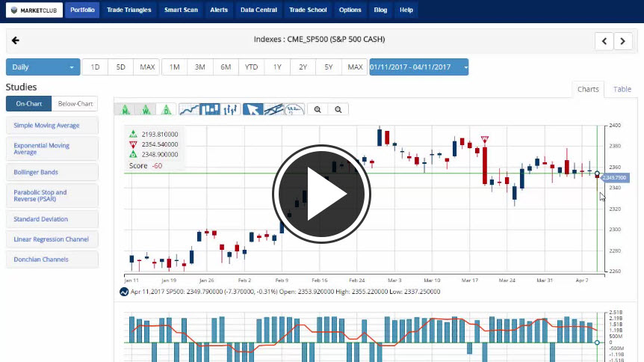Open the Trade Triangles menu

pos(129,10)
